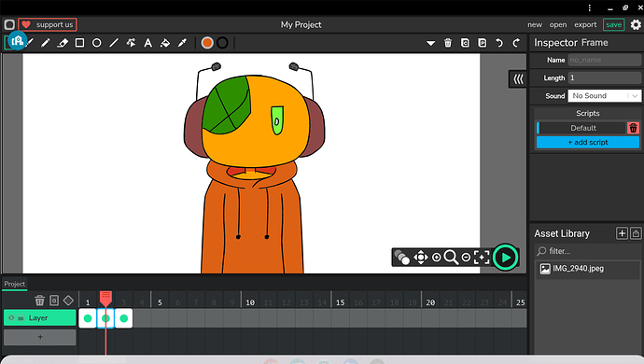Viewport: 644px width, 364px height.
Task: Click the delete selection trash icon in toolbar
Action: 448,43
